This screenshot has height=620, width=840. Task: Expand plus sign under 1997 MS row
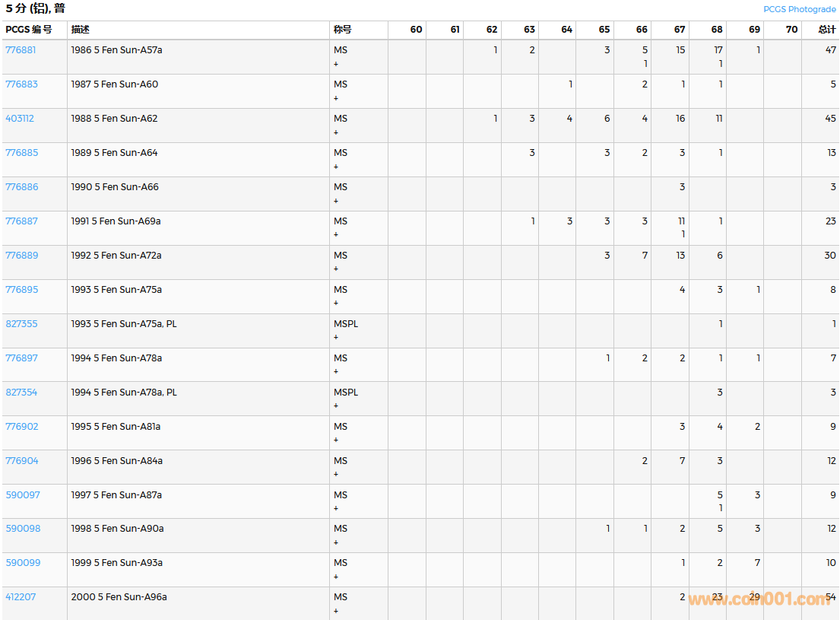[336, 509]
